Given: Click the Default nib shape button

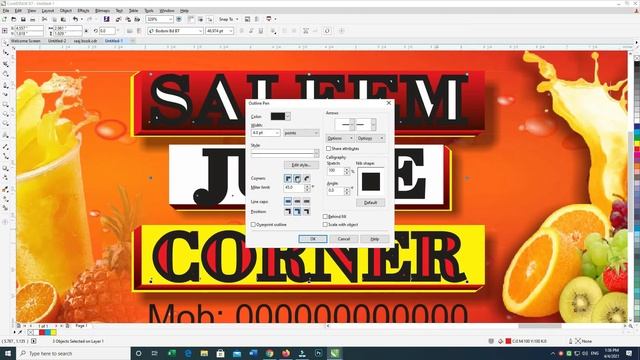Looking at the screenshot, I should point(370,202).
